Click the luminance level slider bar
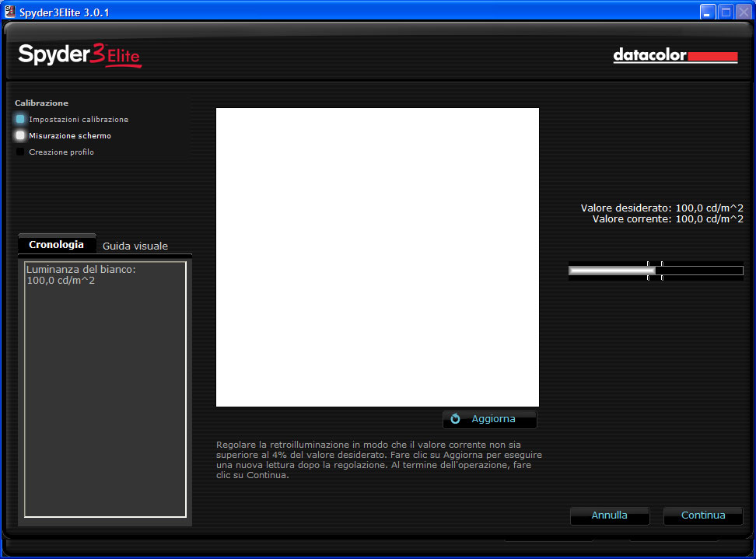Viewport: 756px width, 559px height. point(656,271)
